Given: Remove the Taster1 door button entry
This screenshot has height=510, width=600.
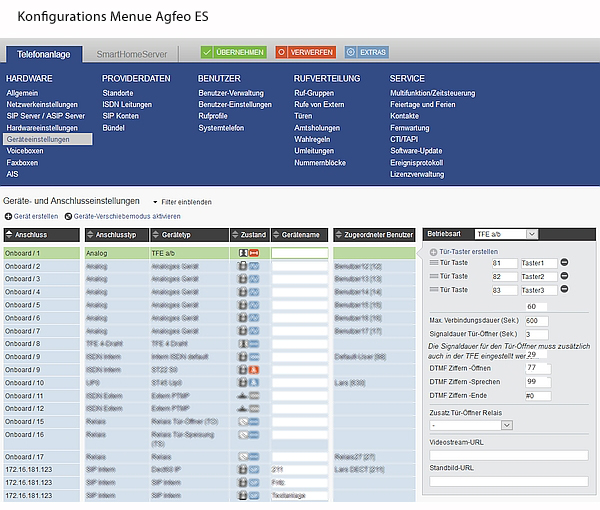Looking at the screenshot, I should point(563,262).
